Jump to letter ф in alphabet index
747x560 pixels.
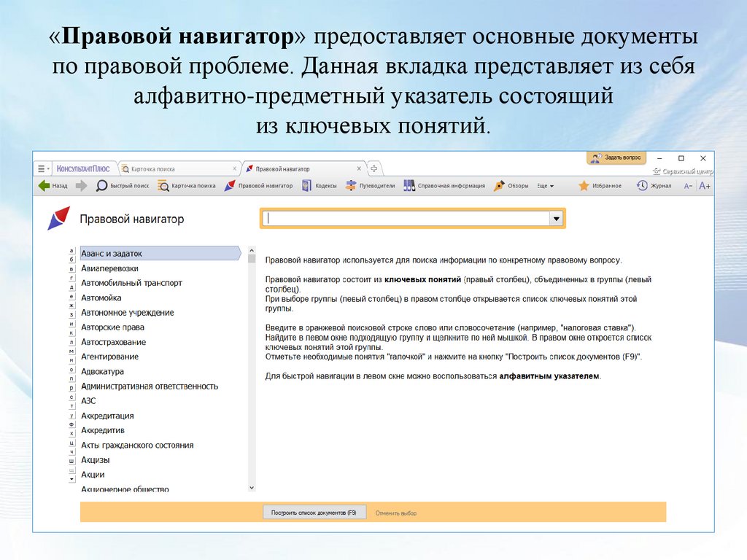72,424
